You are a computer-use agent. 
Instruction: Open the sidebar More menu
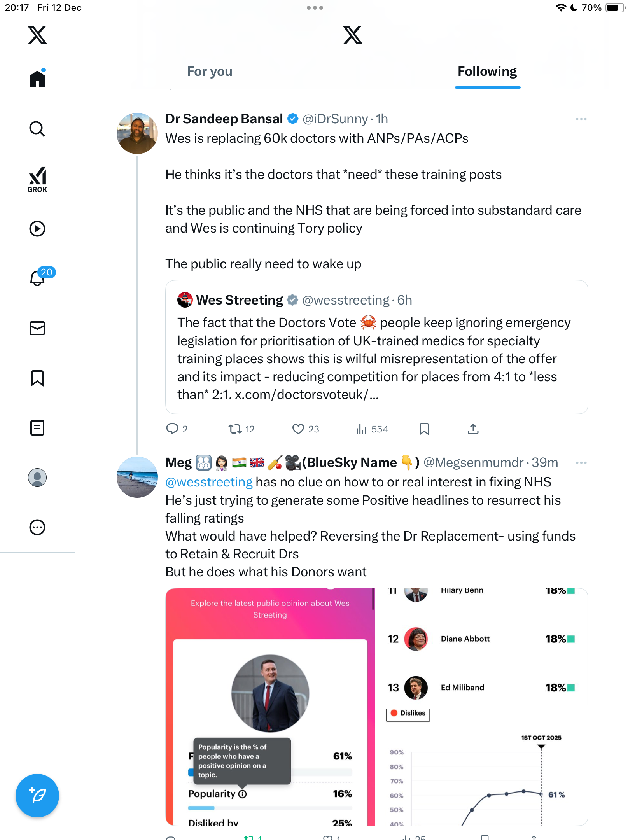point(37,527)
